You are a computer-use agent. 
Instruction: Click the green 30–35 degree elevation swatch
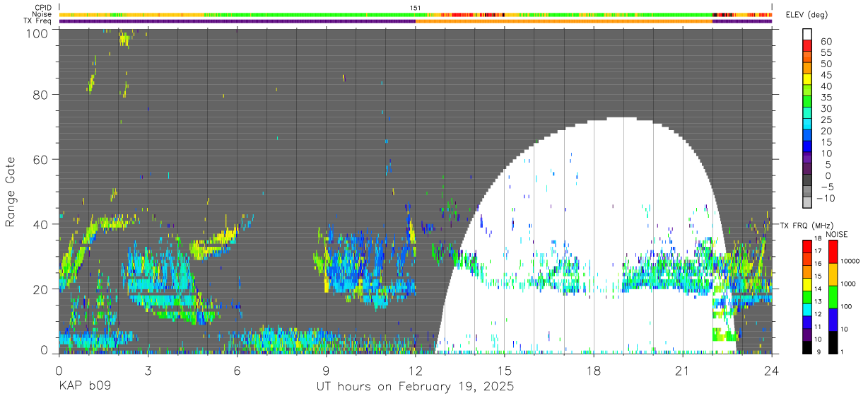click(807, 102)
